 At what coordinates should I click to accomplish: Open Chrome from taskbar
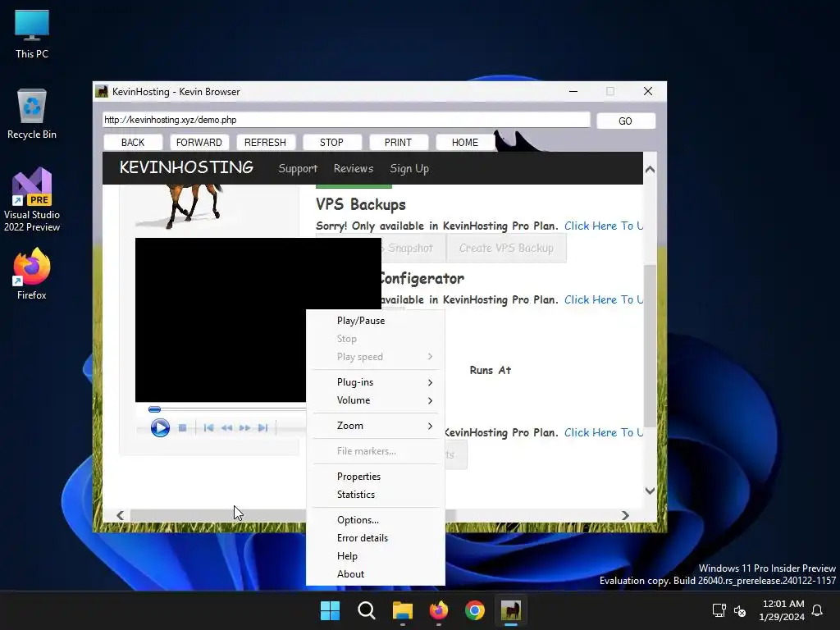pos(475,610)
